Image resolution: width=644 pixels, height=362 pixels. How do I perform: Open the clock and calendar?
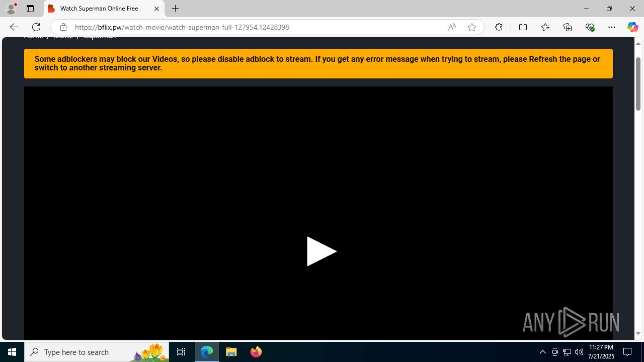click(x=601, y=352)
